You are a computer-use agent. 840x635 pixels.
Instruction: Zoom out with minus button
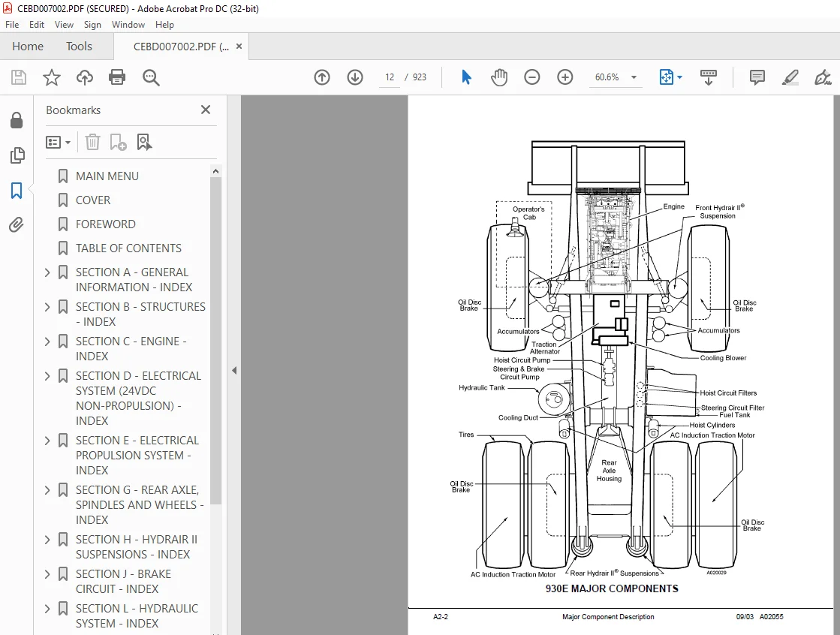pyautogui.click(x=532, y=77)
